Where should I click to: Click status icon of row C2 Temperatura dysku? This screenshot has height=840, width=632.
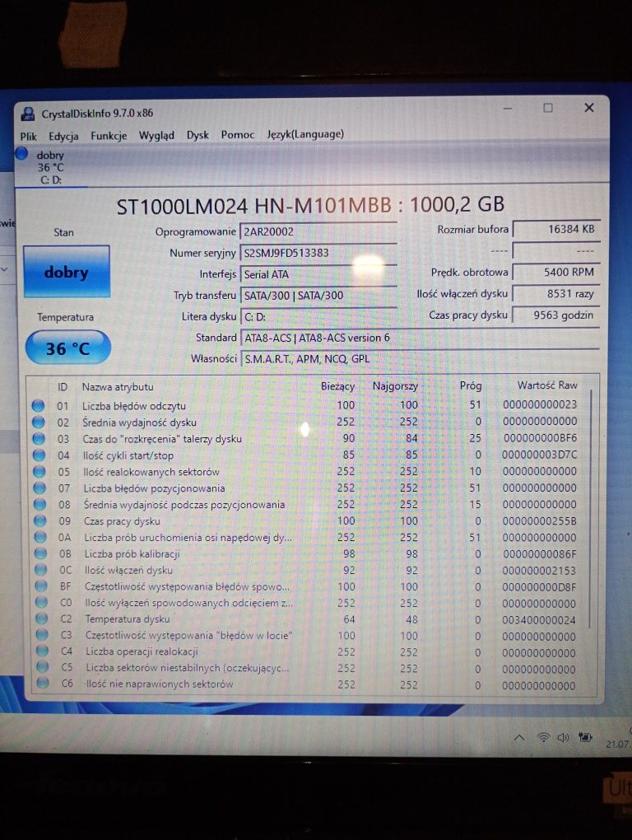tap(42, 618)
